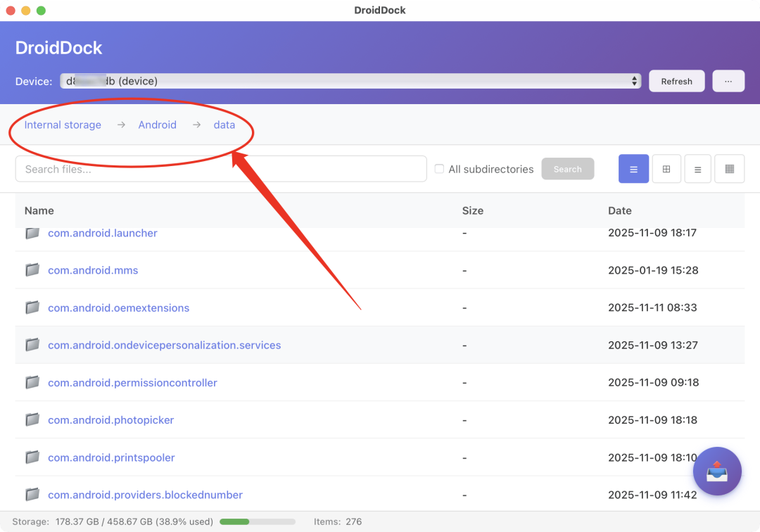Click folder icon of com.android.ondevicepersonalization.services
Viewport: 760px width, 532px height.
32,345
